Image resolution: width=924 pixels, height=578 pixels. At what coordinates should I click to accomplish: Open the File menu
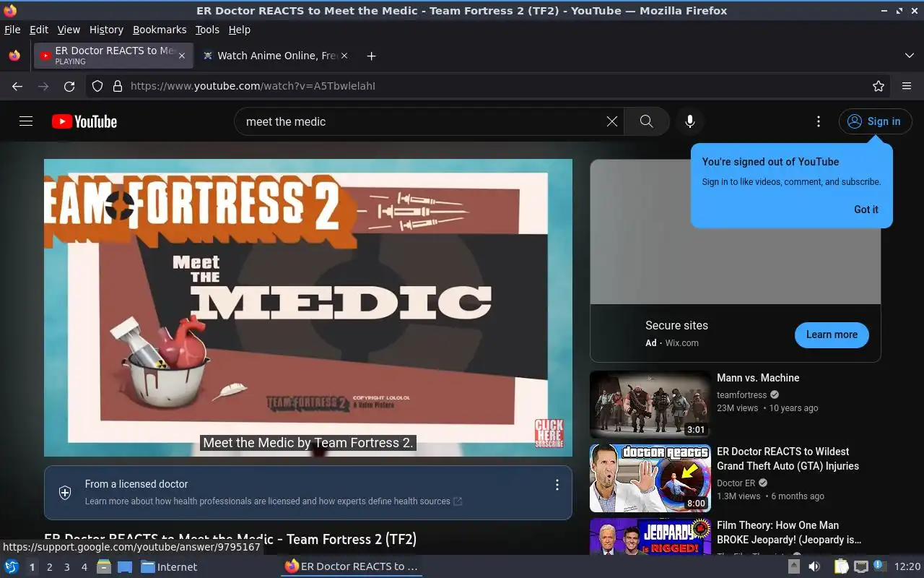click(12, 30)
